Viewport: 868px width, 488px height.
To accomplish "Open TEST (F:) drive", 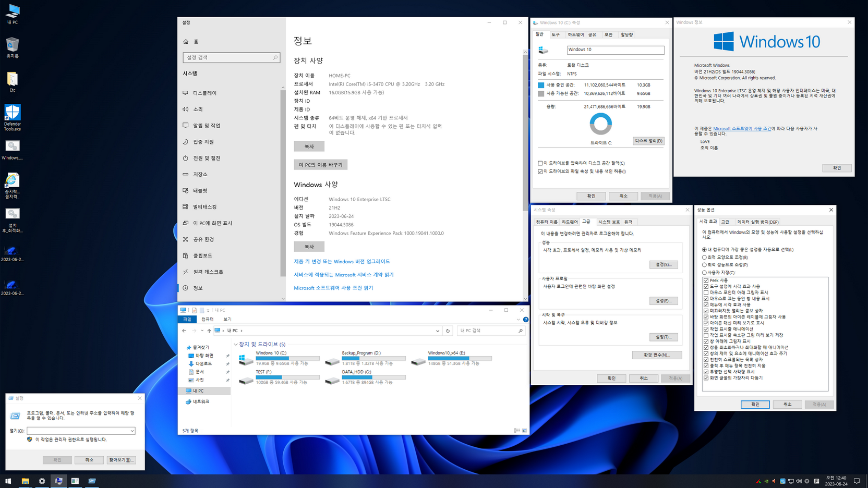I will 279,377.
